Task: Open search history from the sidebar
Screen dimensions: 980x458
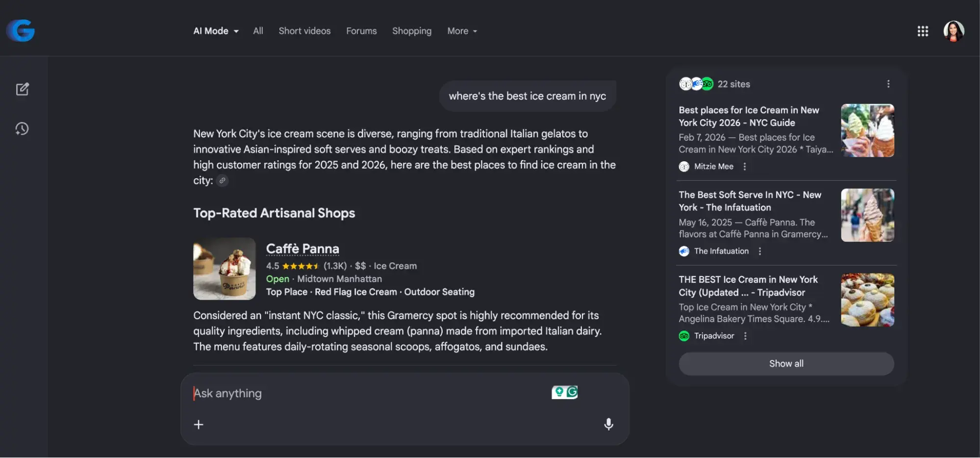Action: coord(22,129)
